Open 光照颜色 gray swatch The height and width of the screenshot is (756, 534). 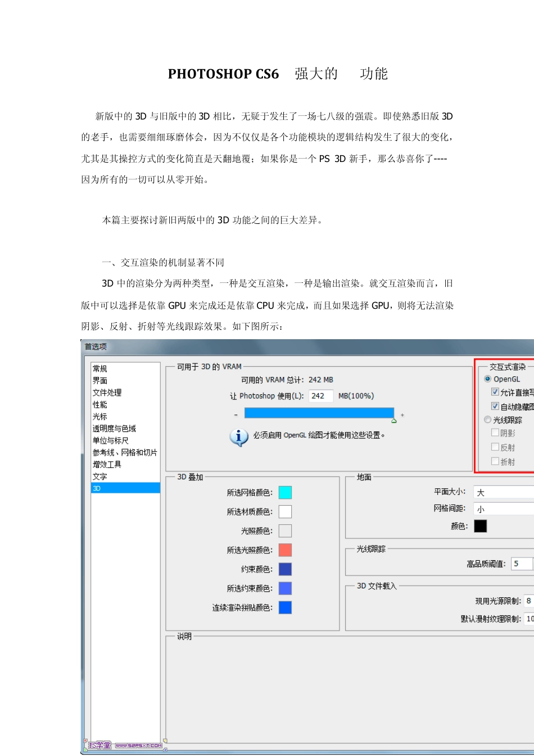click(285, 531)
